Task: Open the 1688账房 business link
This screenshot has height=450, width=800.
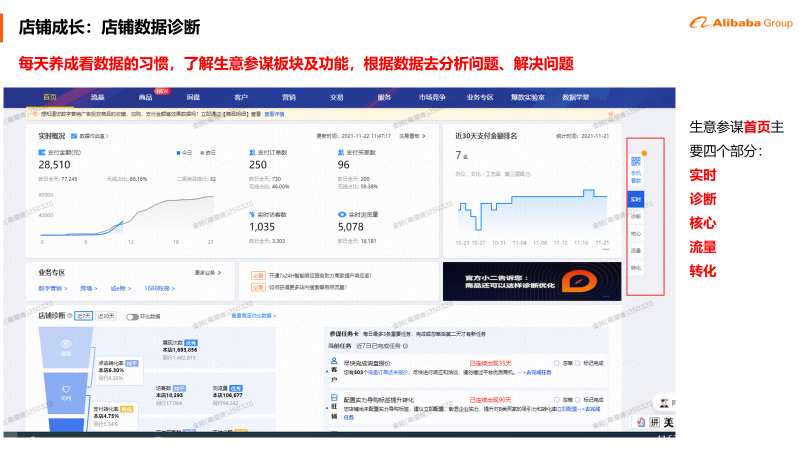Action: pos(159,288)
